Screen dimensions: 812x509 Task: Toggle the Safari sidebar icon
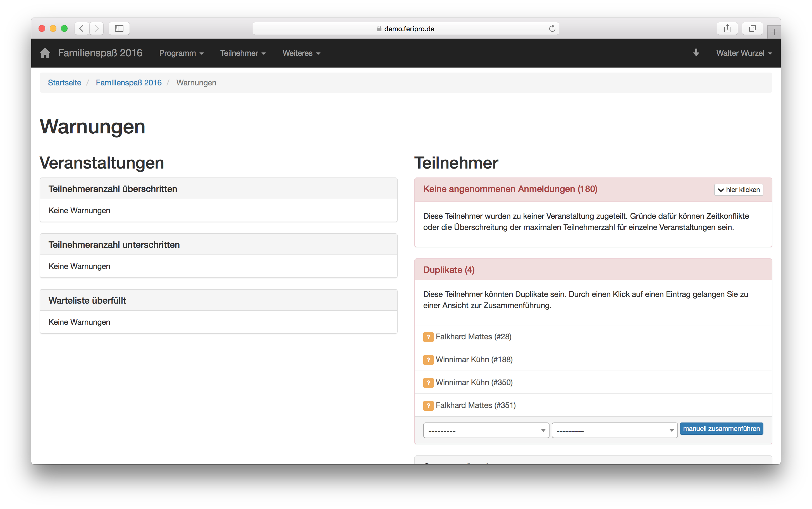pyautogui.click(x=119, y=29)
